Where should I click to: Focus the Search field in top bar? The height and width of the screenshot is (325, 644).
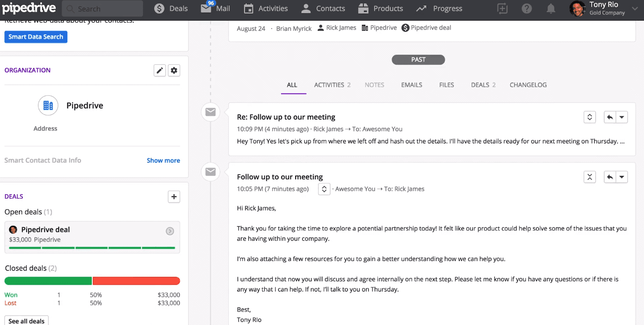point(102,9)
